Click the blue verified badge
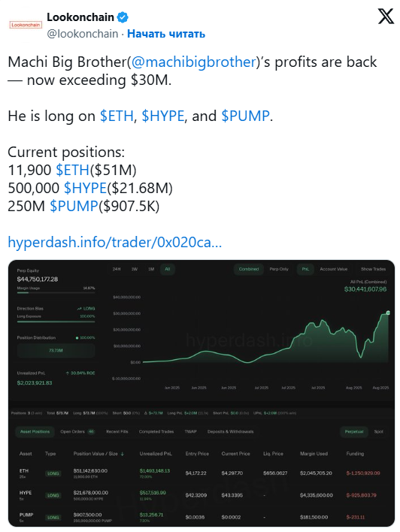Screen dimensions: 400x532 123,17
